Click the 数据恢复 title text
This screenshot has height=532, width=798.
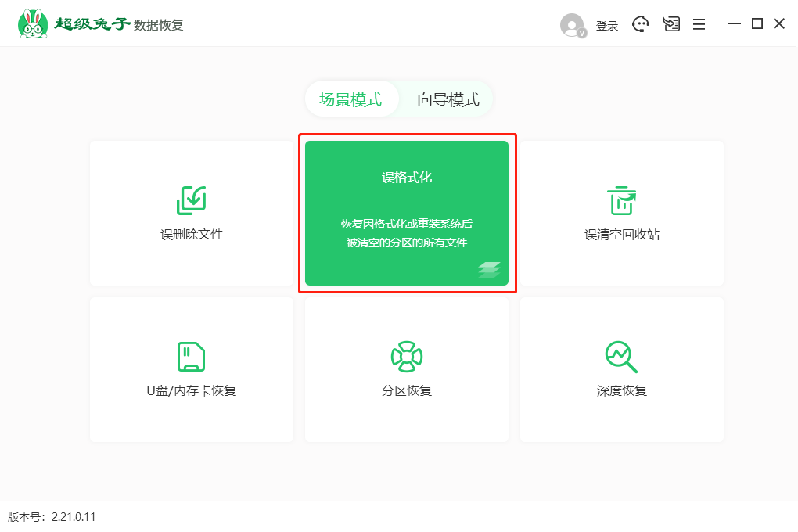click(x=159, y=25)
